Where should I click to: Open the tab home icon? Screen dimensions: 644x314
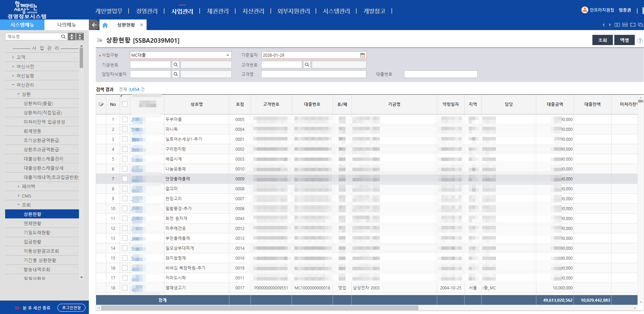105,25
